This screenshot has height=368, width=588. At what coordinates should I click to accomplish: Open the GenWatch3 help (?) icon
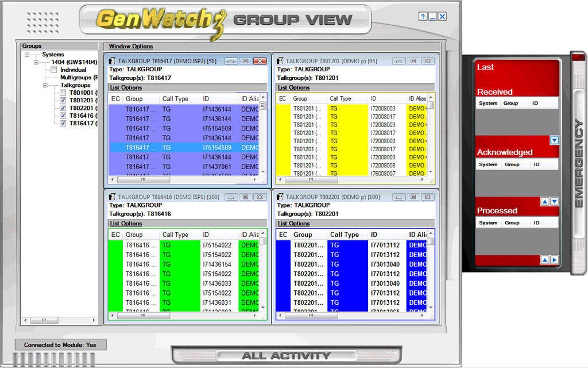(424, 16)
